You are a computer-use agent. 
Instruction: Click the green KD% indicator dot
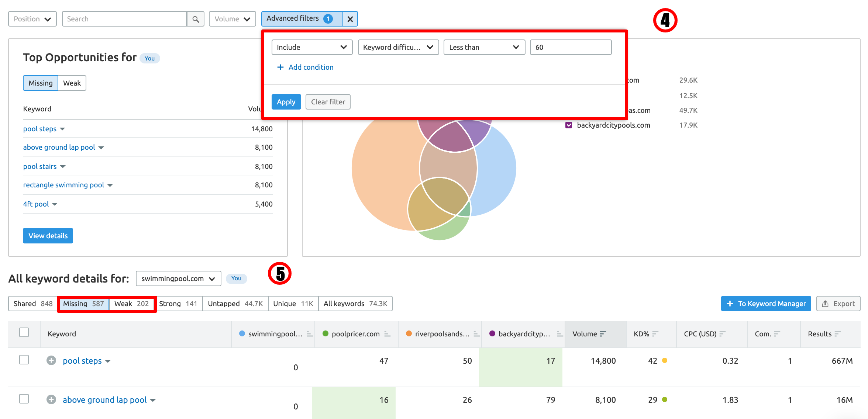(x=665, y=399)
